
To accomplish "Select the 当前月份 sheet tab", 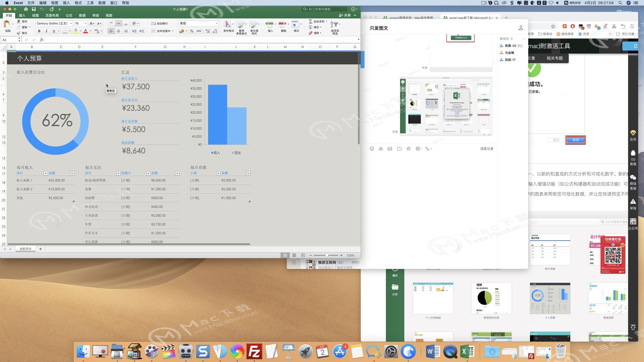I will (x=25, y=249).
